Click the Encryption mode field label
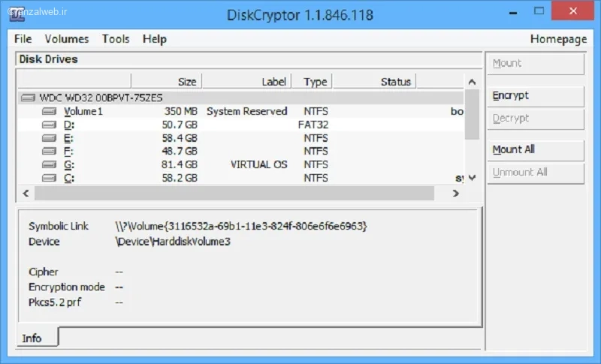Image resolution: width=601 pixels, height=364 pixels. click(67, 287)
